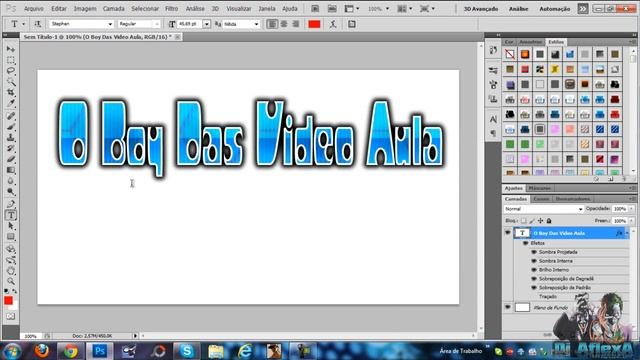Hide the O Boy Das Video Aula layer
Screen dimensions: 640x360
point(508,233)
